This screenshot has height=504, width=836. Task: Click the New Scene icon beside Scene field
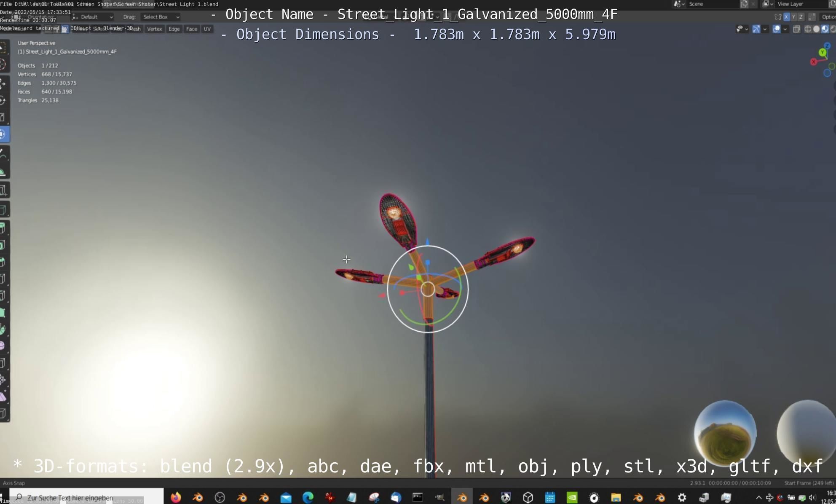[744, 4]
